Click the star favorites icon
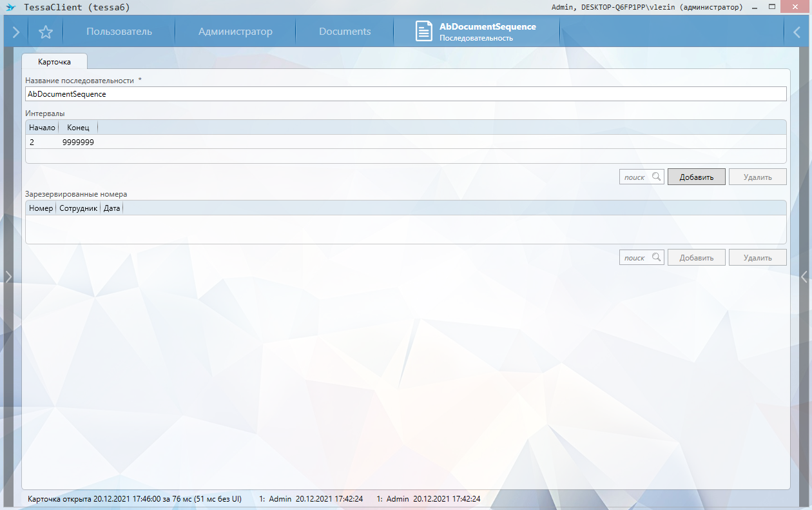Screen dimensions: 812x510 coord(46,32)
